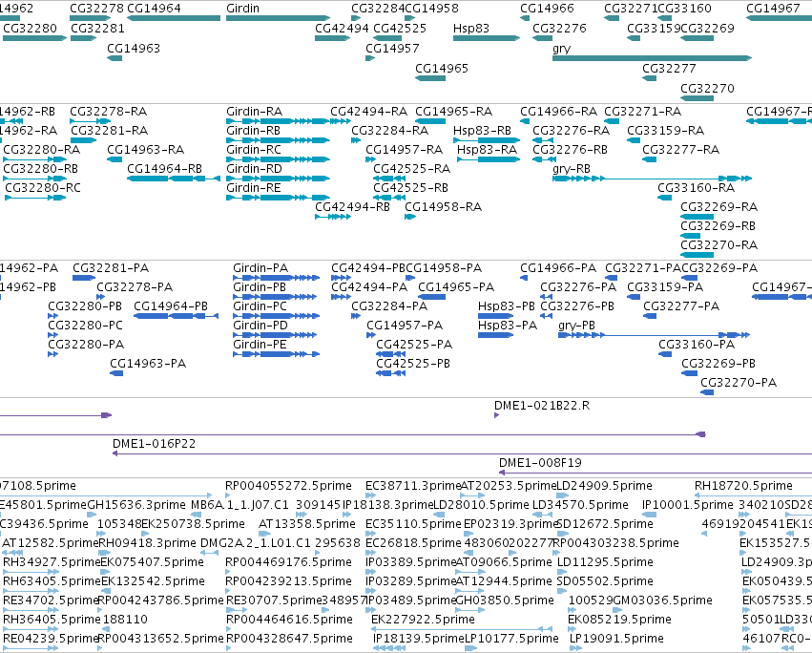Click the Girdin-PA protein label

click(x=260, y=268)
